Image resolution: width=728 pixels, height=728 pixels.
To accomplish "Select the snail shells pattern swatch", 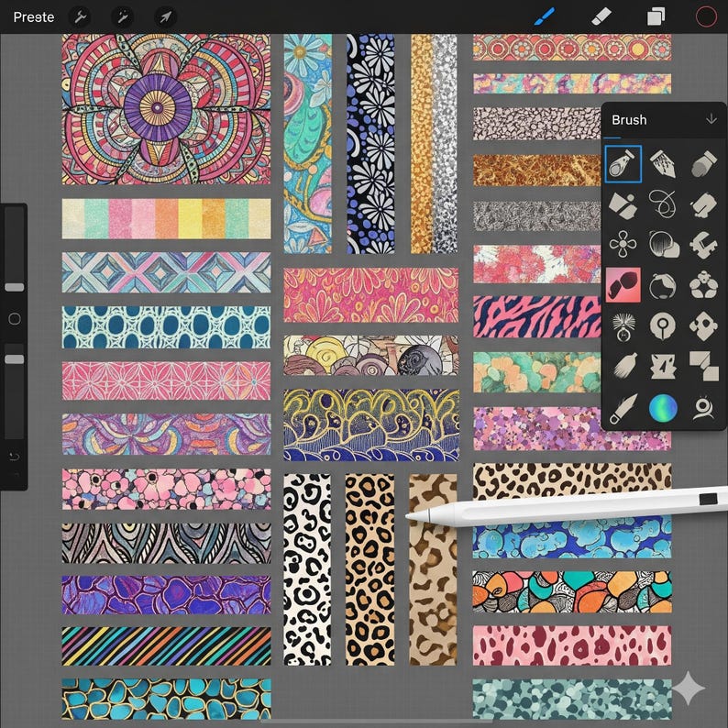I will [371, 356].
